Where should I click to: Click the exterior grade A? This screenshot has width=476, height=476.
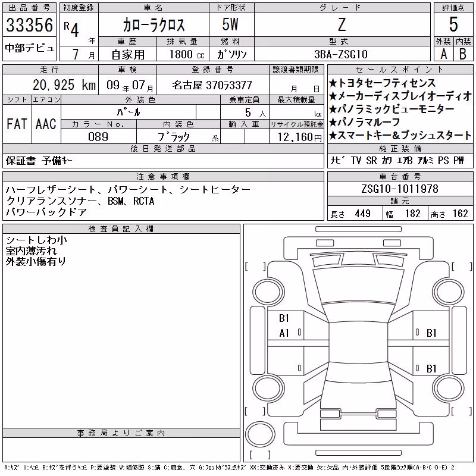coord(443,54)
